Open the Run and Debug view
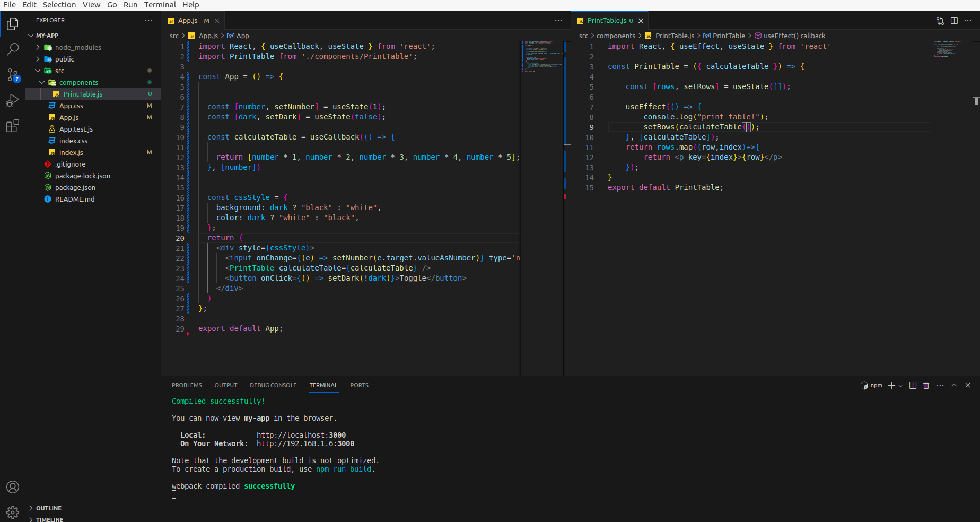Screen dimensions: 980x522 [13, 100]
